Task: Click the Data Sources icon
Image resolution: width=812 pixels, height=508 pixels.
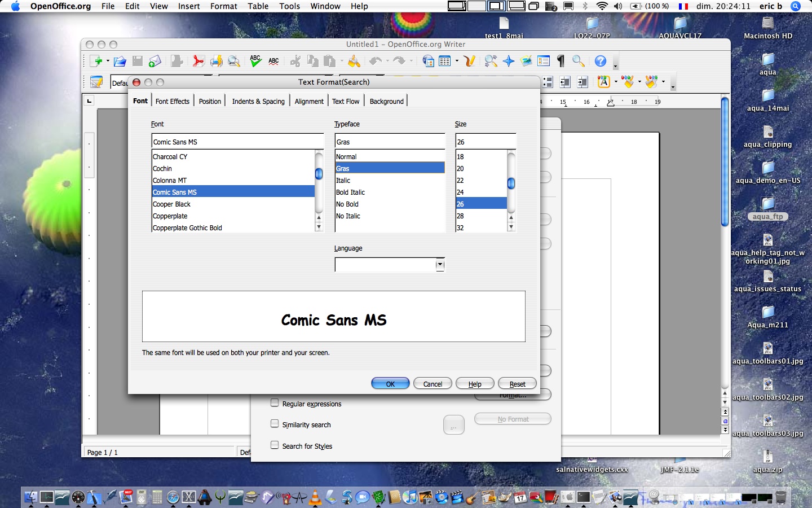Action: pyautogui.click(x=544, y=61)
